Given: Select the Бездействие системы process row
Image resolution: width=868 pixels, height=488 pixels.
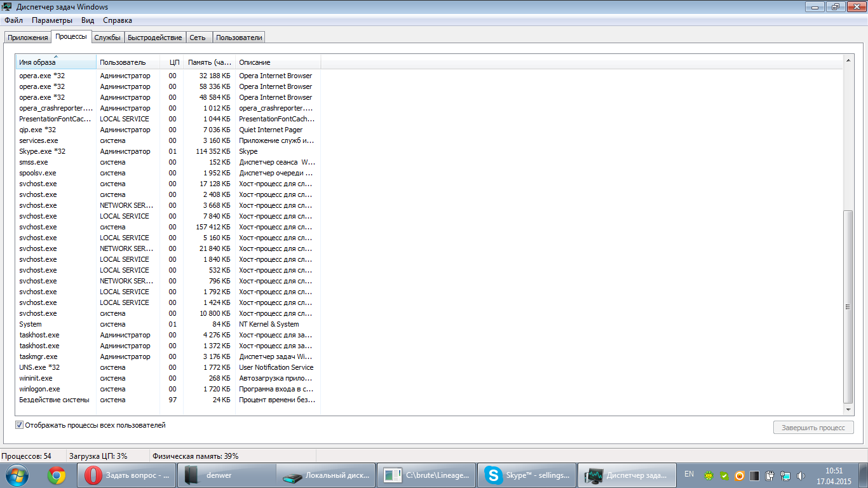Looking at the screenshot, I should pyautogui.click(x=168, y=400).
